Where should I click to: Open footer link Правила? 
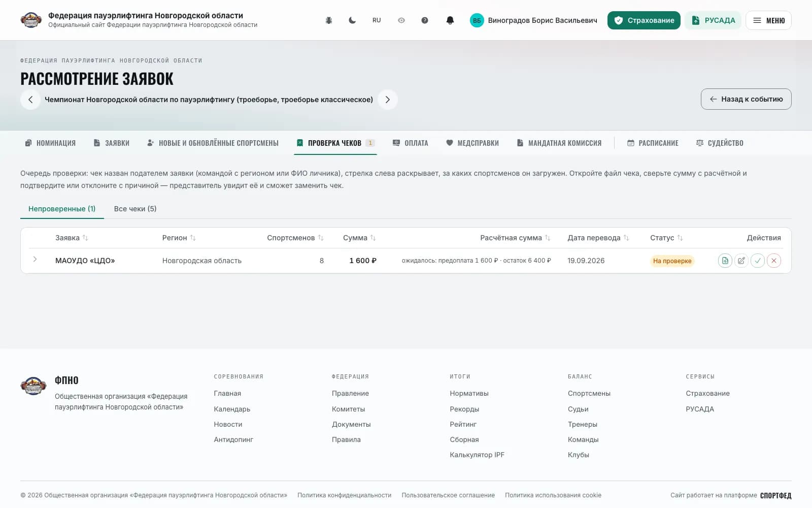click(x=346, y=439)
